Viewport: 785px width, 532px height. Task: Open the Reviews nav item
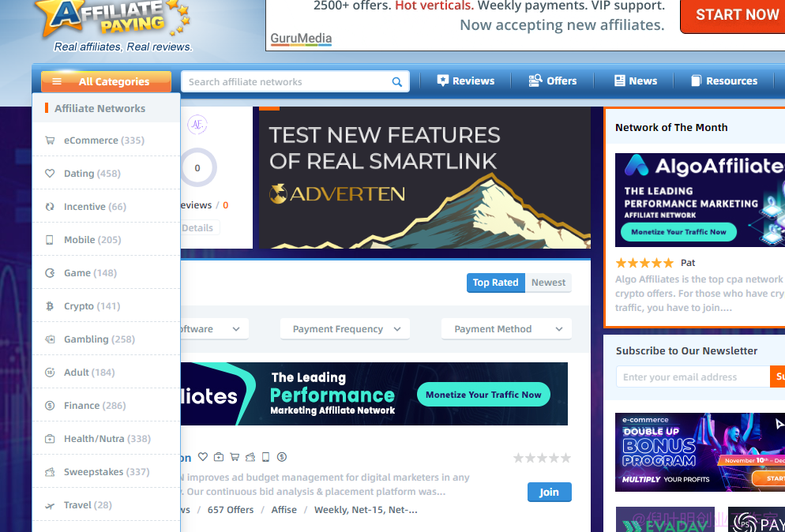pyautogui.click(x=466, y=81)
